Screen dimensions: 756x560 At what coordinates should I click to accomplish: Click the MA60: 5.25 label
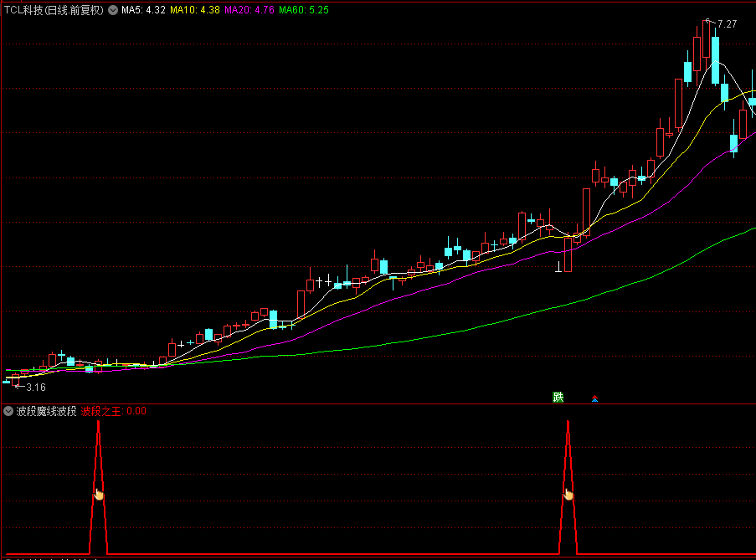pyautogui.click(x=304, y=10)
